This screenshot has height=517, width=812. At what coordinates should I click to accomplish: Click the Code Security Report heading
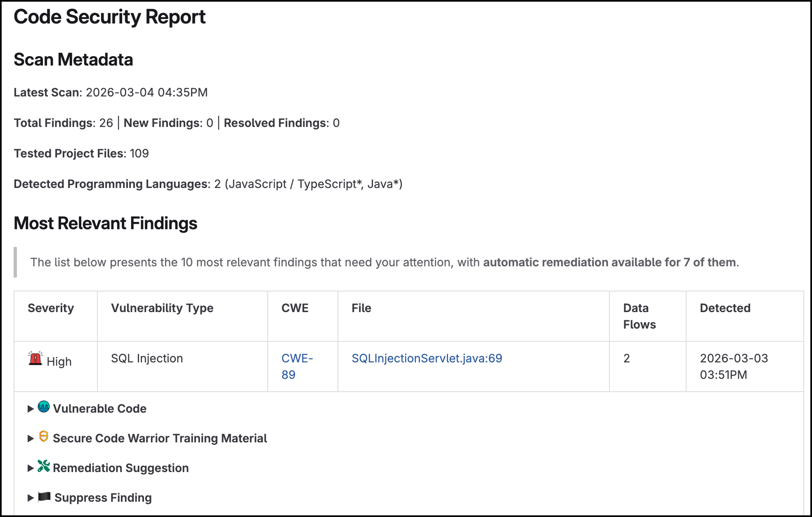[109, 17]
